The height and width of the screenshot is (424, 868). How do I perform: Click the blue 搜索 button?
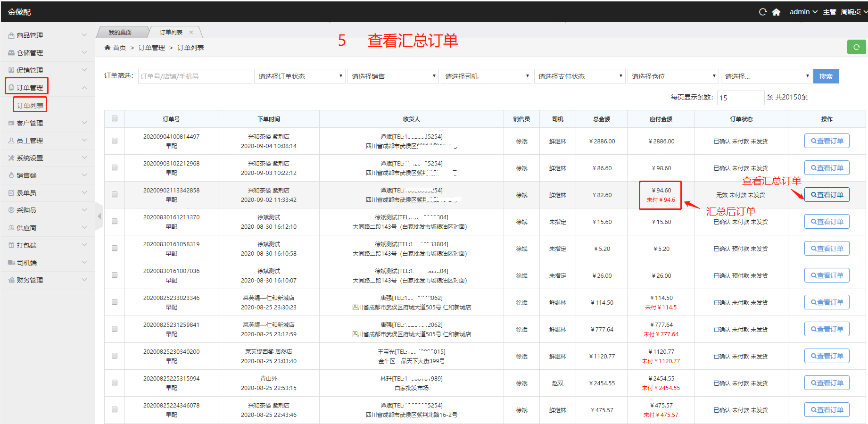coord(826,76)
